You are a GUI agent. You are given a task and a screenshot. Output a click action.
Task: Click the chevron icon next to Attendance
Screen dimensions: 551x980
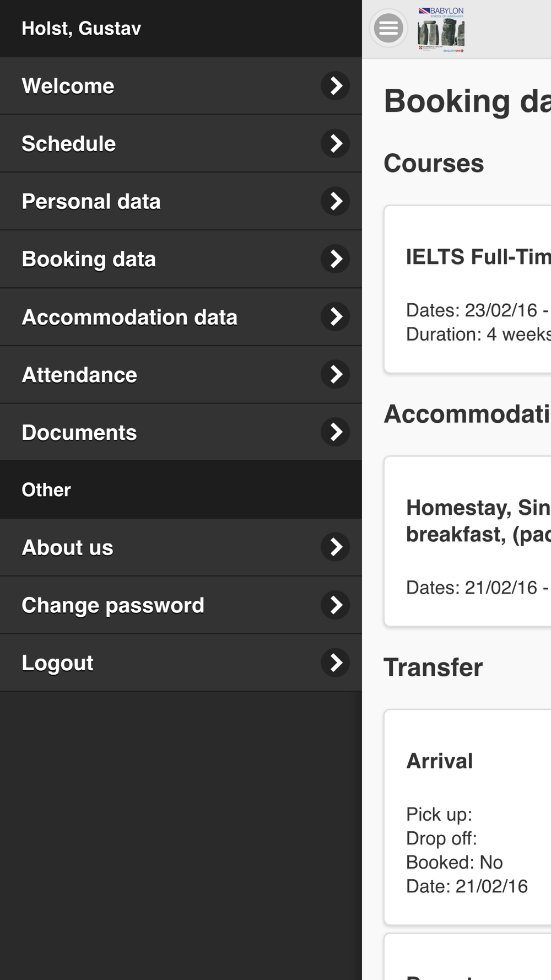point(336,375)
